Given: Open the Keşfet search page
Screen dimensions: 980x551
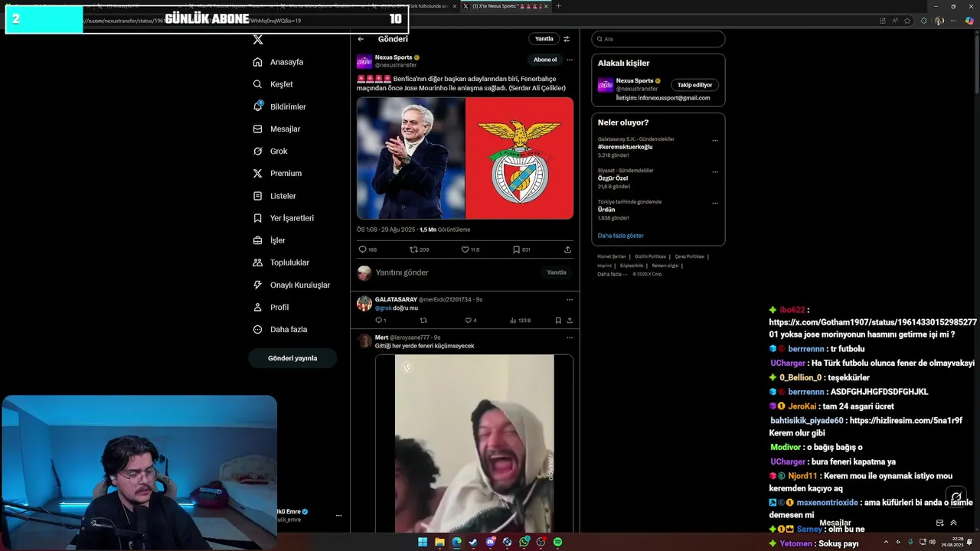Looking at the screenshot, I should click(273, 84).
